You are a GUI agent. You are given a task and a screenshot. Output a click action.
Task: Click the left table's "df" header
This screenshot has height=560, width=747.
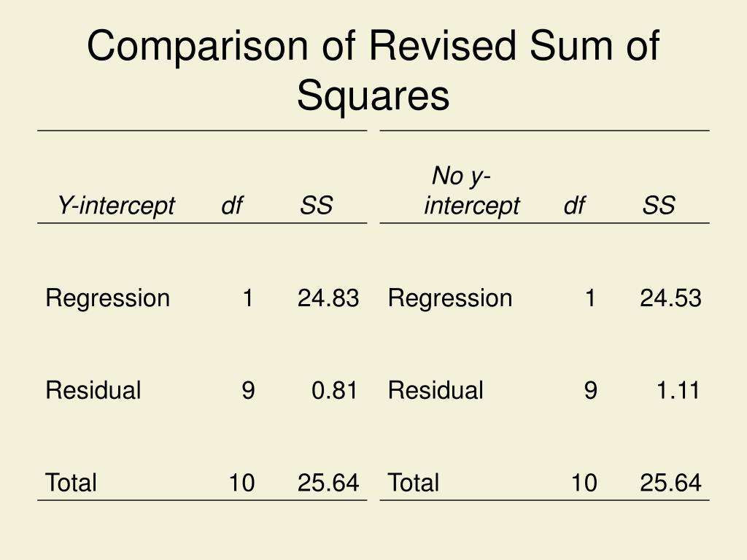232,206
